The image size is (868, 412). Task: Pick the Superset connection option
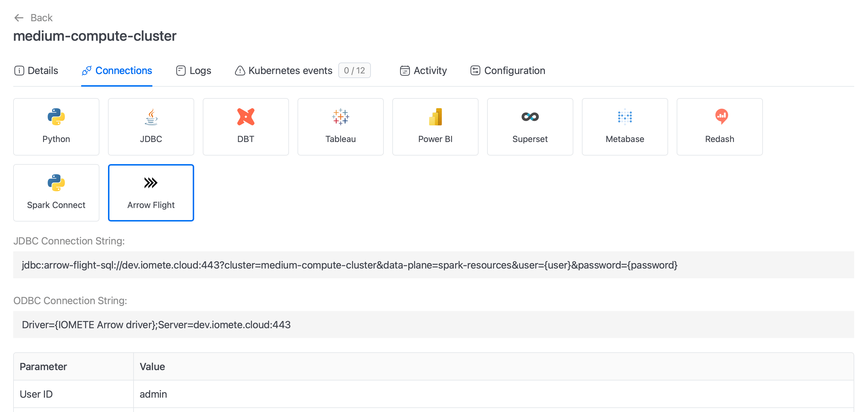(530, 127)
